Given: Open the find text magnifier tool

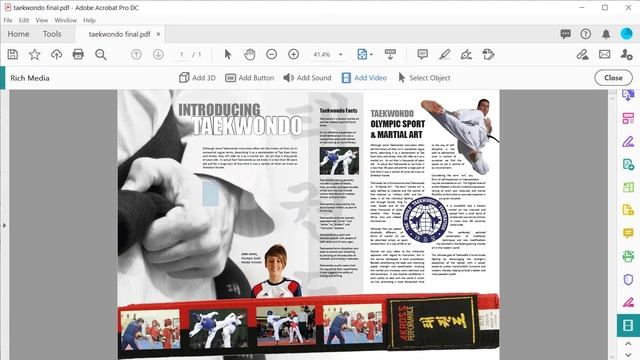Looking at the screenshot, I should pyautogui.click(x=100, y=54).
